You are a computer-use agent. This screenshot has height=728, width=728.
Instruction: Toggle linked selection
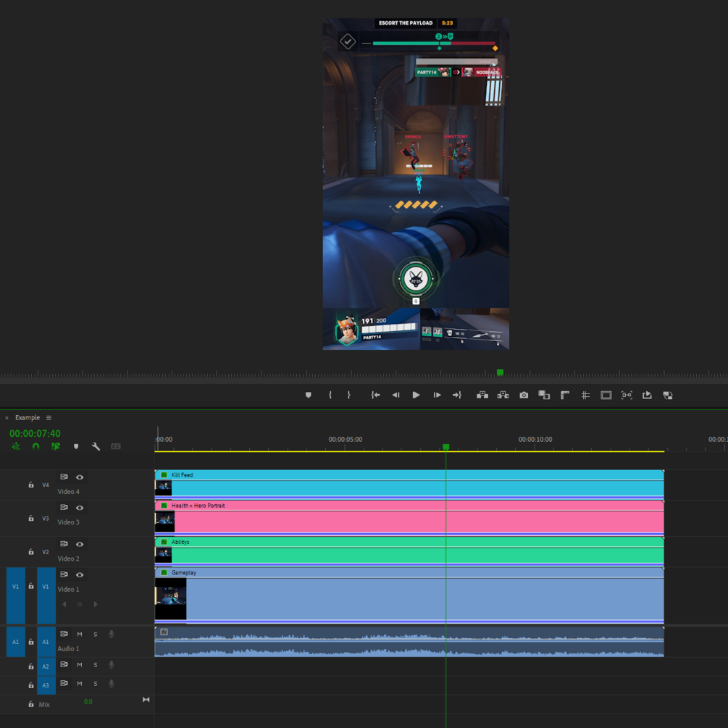point(56,446)
